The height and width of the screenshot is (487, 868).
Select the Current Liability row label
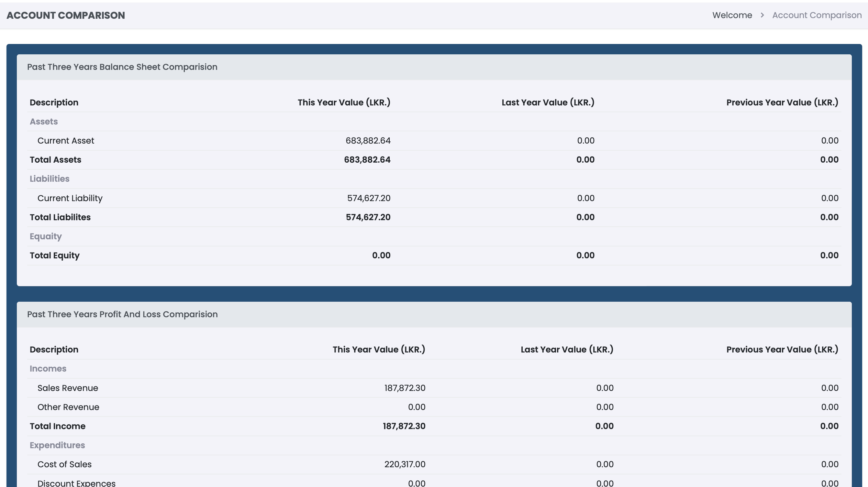tap(70, 198)
